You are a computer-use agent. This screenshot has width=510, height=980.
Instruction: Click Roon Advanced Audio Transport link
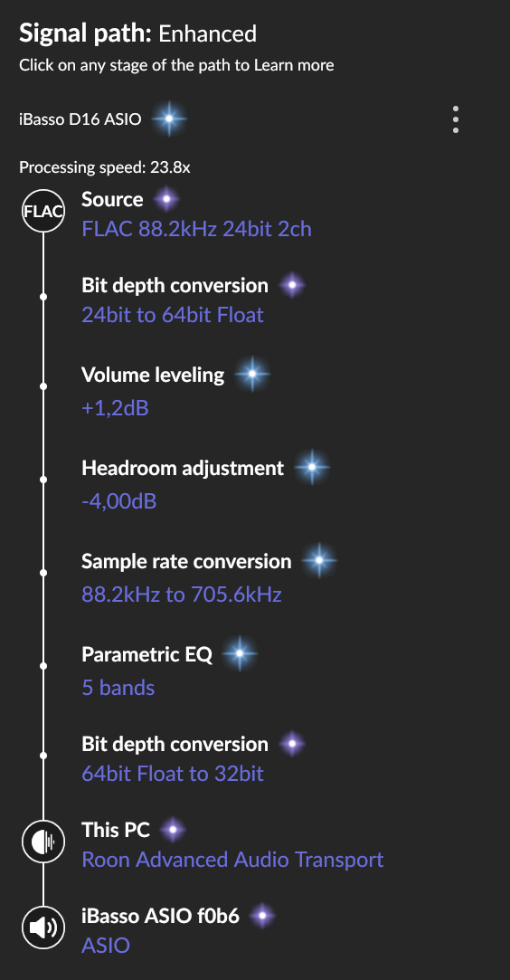click(x=232, y=860)
